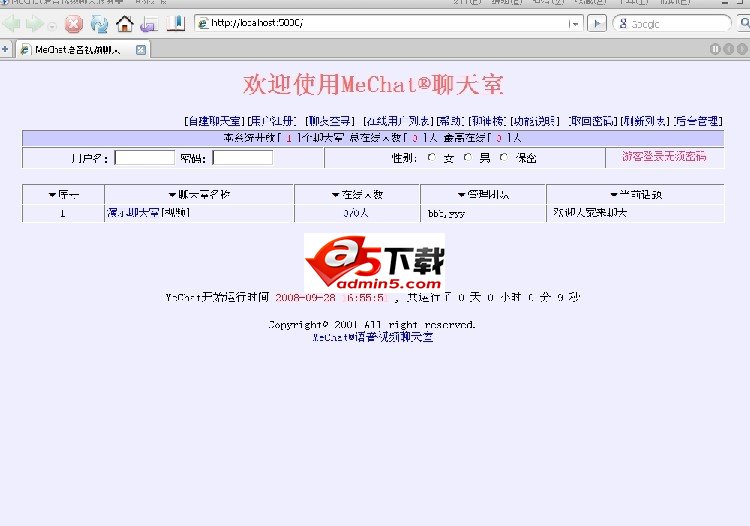The height and width of the screenshot is (526, 750).
Task: Open the 取回密码 link
Action: pos(593,121)
